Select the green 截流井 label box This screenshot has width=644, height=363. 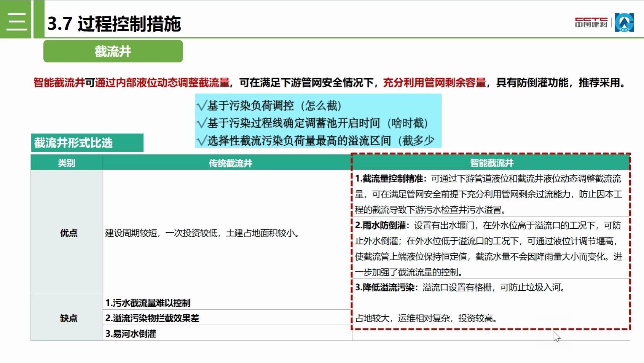coord(113,51)
